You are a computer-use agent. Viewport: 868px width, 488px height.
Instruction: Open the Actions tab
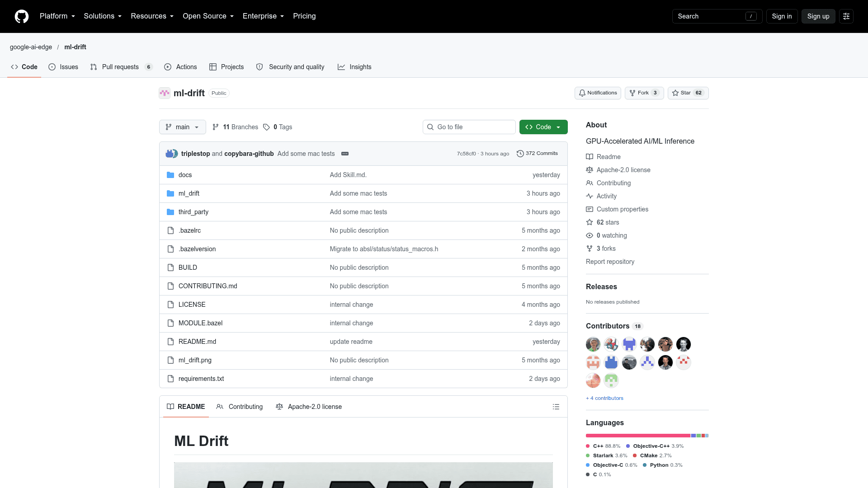coord(180,67)
